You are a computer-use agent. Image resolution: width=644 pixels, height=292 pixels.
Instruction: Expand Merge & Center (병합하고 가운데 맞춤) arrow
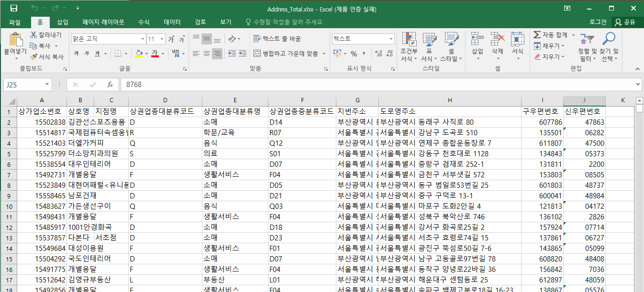point(324,54)
